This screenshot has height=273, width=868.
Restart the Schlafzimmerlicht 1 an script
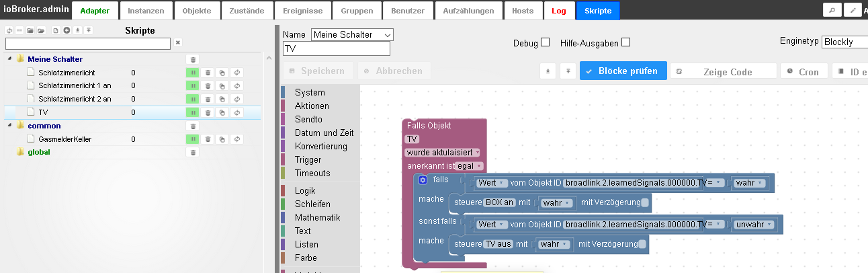click(x=236, y=86)
